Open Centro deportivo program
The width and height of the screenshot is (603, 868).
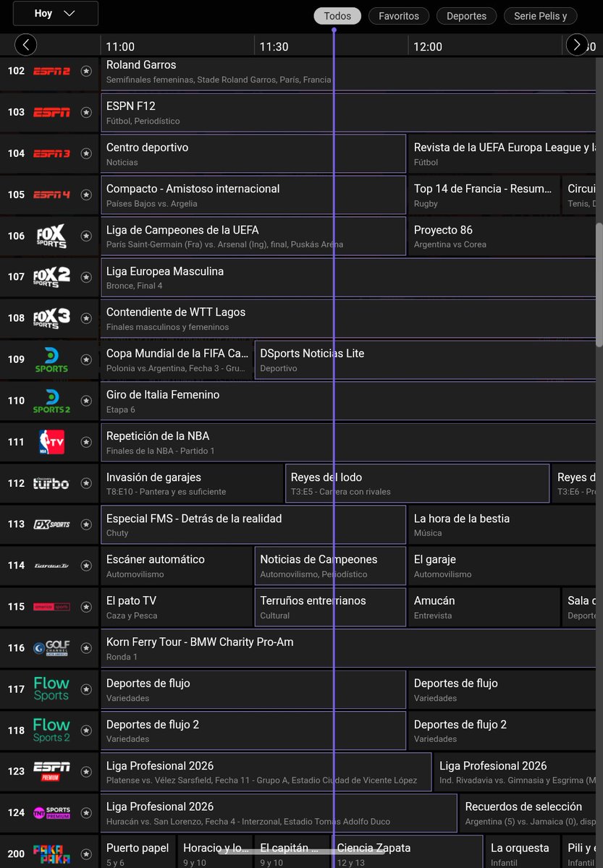pyautogui.click(x=253, y=154)
